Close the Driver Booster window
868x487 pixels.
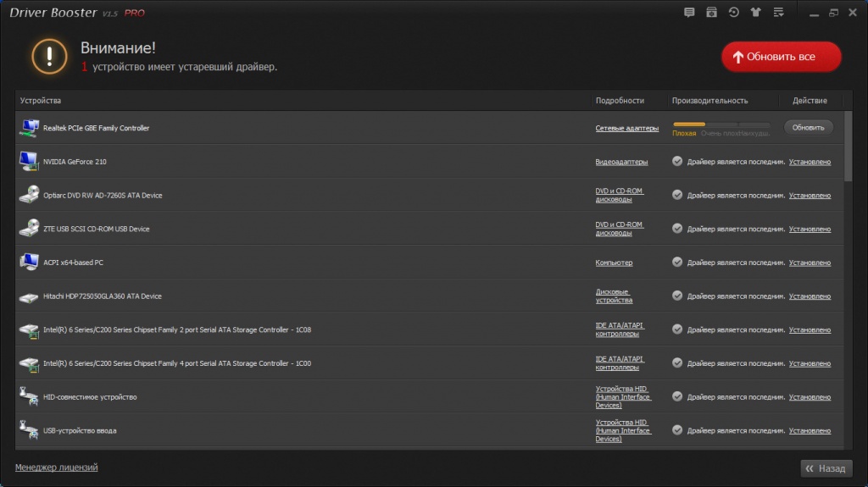[853, 12]
